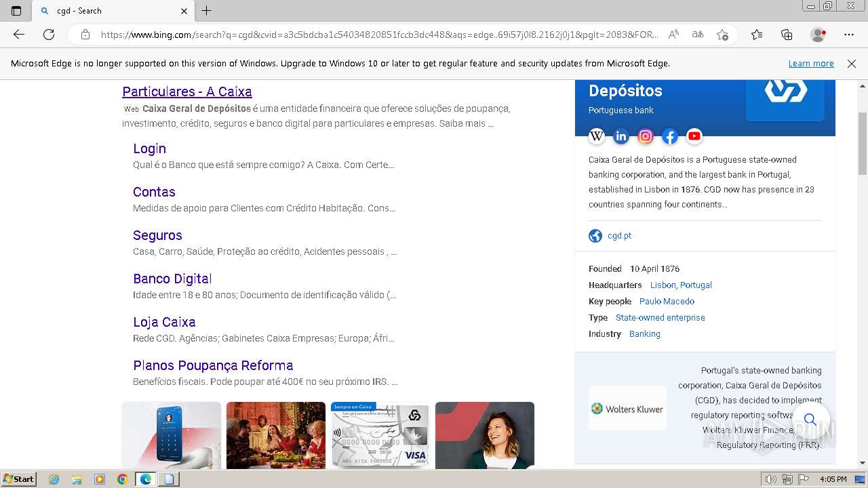Open the translate page icon
The height and width of the screenshot is (488, 868).
(x=698, y=35)
